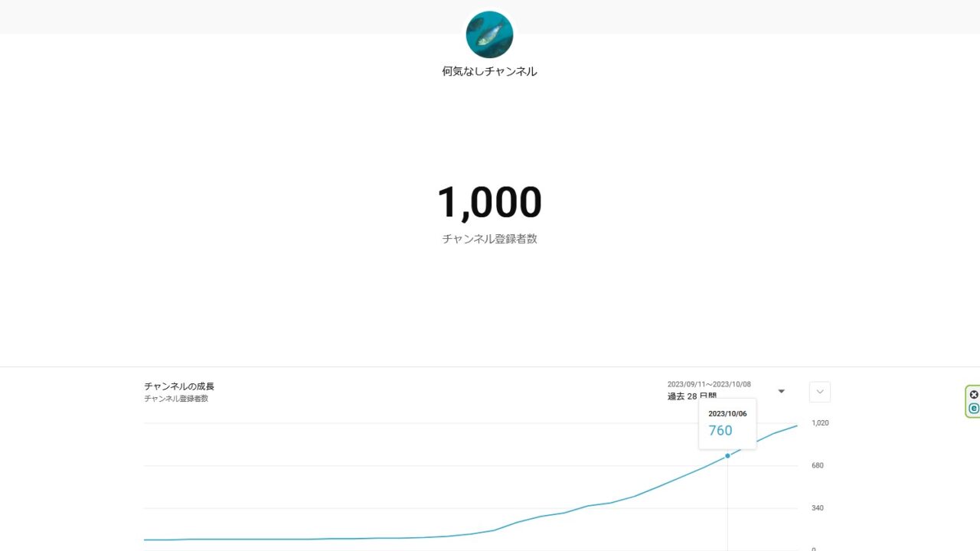Click the 760 value in the chart tooltip
This screenshot has height=551, width=980.
[720, 431]
